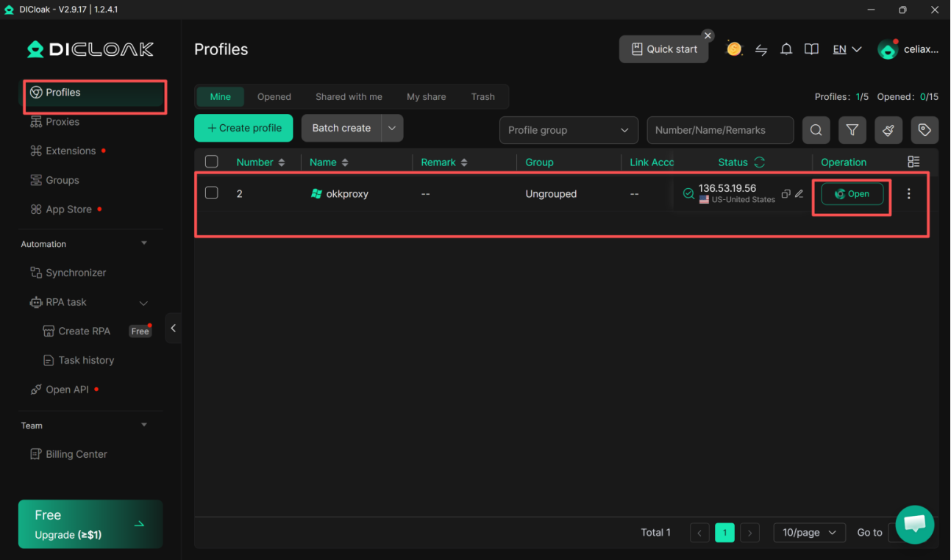Copy the proxy IP with copy icon

pos(786,194)
